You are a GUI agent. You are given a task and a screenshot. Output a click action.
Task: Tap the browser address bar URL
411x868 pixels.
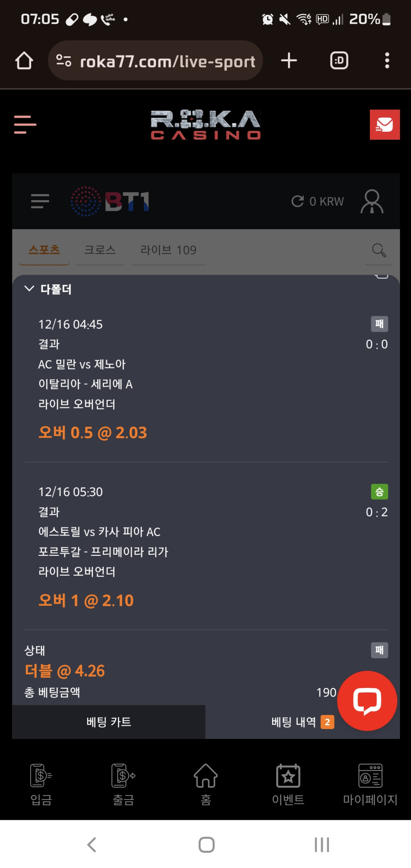167,61
